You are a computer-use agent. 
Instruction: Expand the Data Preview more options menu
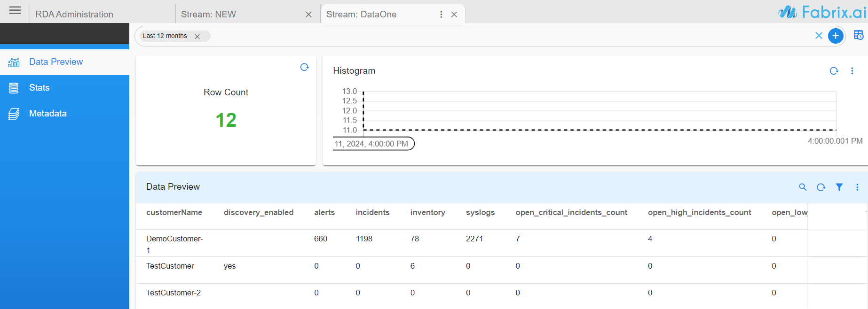(x=857, y=187)
